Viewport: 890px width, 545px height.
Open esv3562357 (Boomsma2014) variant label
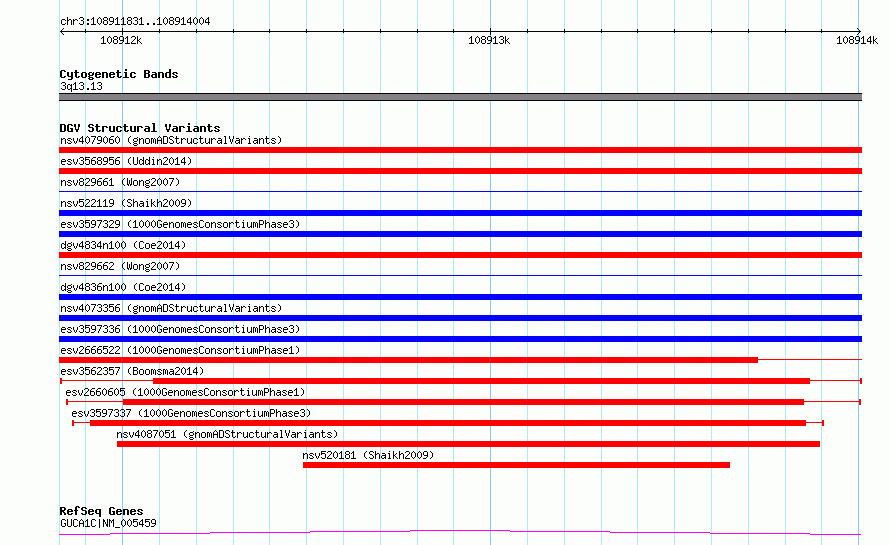132,371
